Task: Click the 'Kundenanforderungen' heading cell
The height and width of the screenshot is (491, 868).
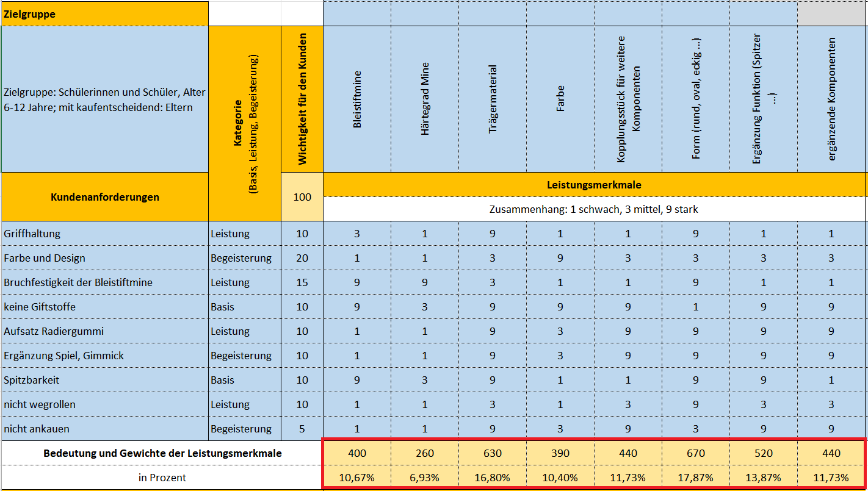Action: click(104, 197)
